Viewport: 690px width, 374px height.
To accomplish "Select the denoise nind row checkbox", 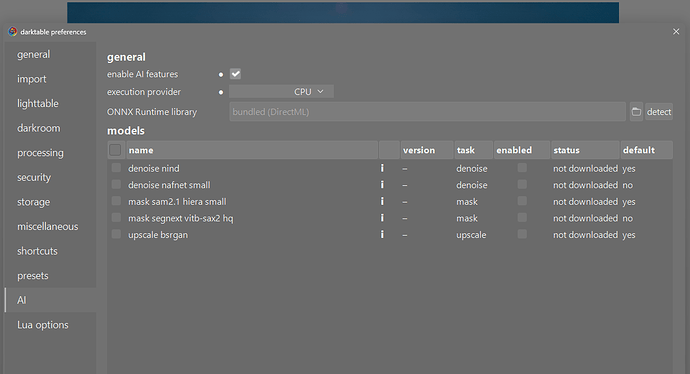I will click(x=116, y=168).
